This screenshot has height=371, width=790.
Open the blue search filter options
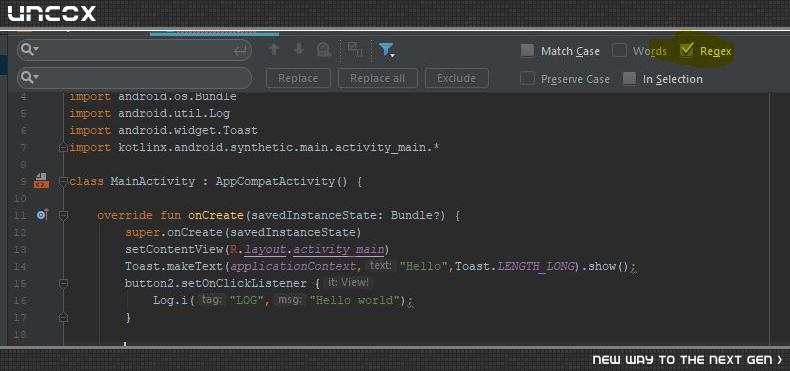click(386, 50)
